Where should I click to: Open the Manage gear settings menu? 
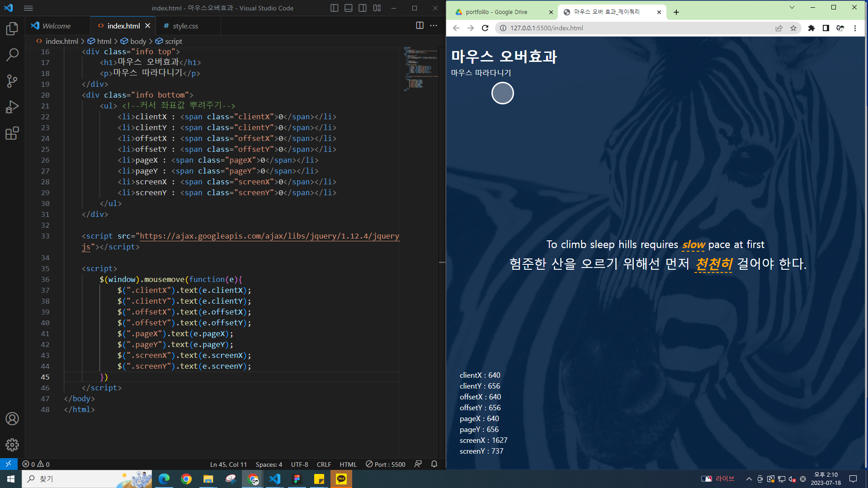pos(12,445)
